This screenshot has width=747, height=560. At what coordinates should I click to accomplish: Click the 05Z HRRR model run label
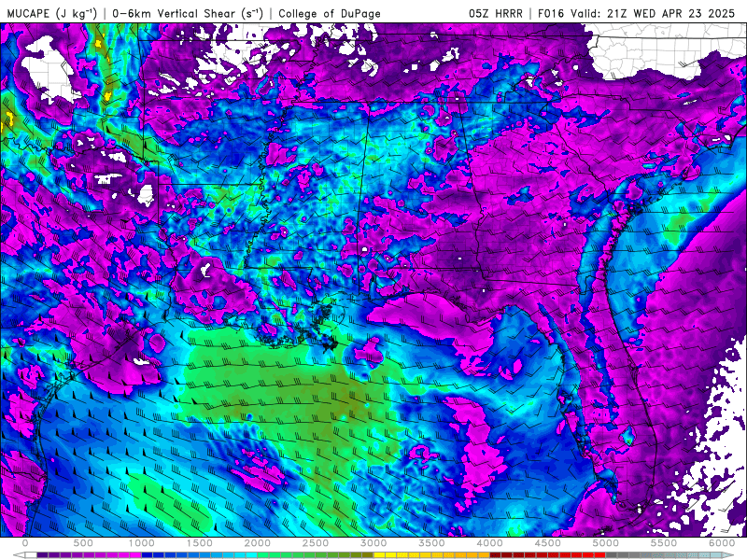tap(496, 13)
